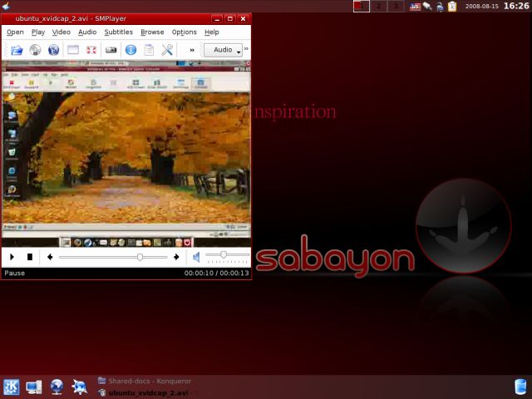Open the Klipper clipboard tray icon

pyautogui.click(x=452, y=6)
